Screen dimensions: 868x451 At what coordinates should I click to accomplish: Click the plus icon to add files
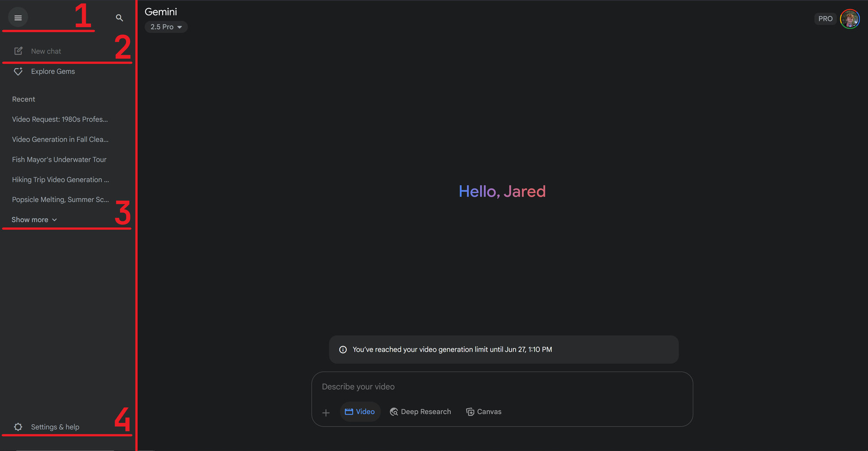[x=326, y=412]
